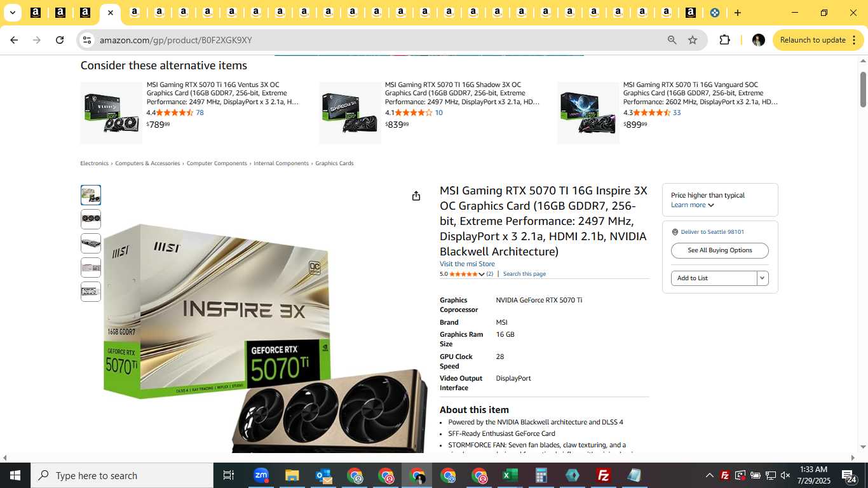The height and width of the screenshot is (488, 868).
Task: Expand the Add to List dropdown arrow
Action: pos(763,278)
